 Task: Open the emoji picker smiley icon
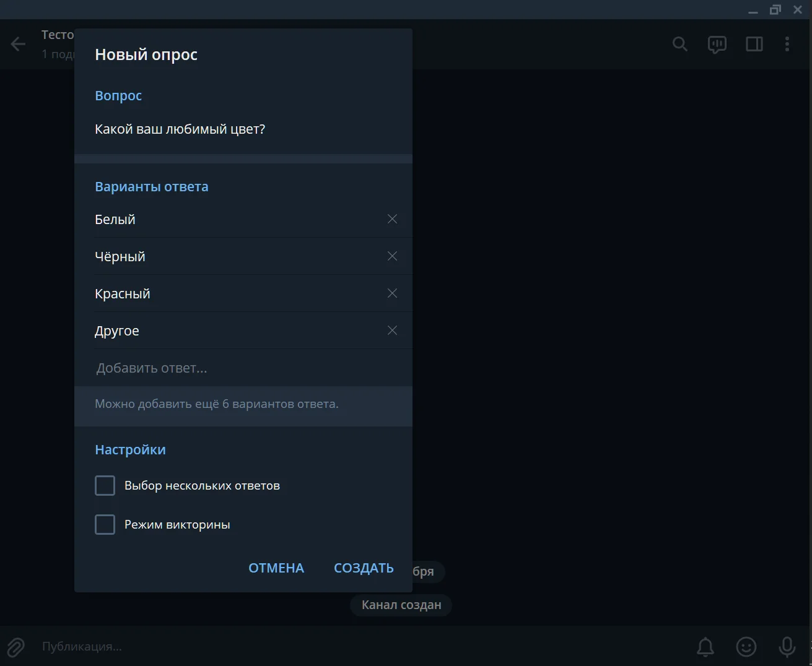click(746, 647)
